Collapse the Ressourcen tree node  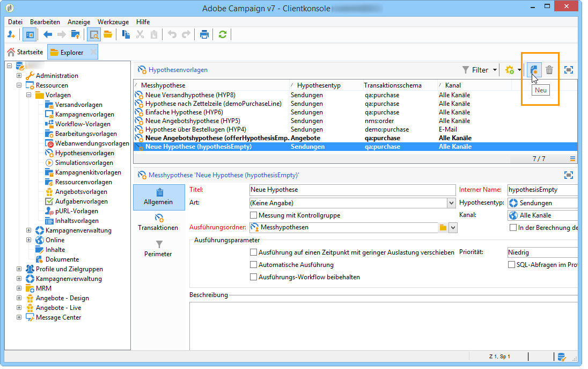19,85
